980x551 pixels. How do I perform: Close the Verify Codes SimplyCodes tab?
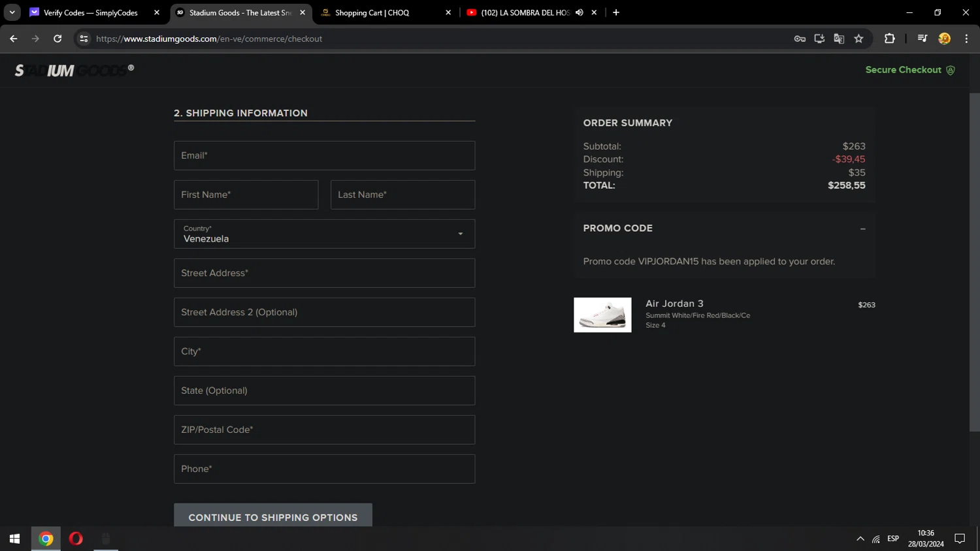[157, 12]
